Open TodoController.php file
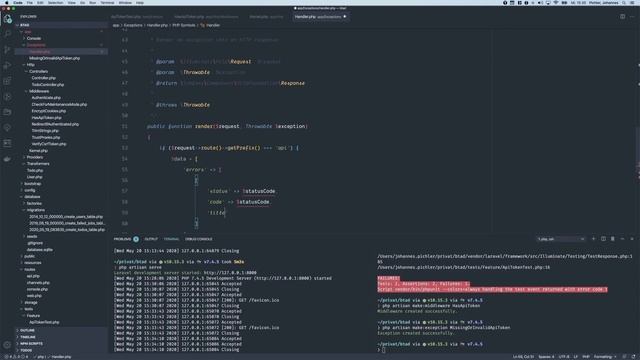This screenshot has height=360, width=640. pos(48,84)
